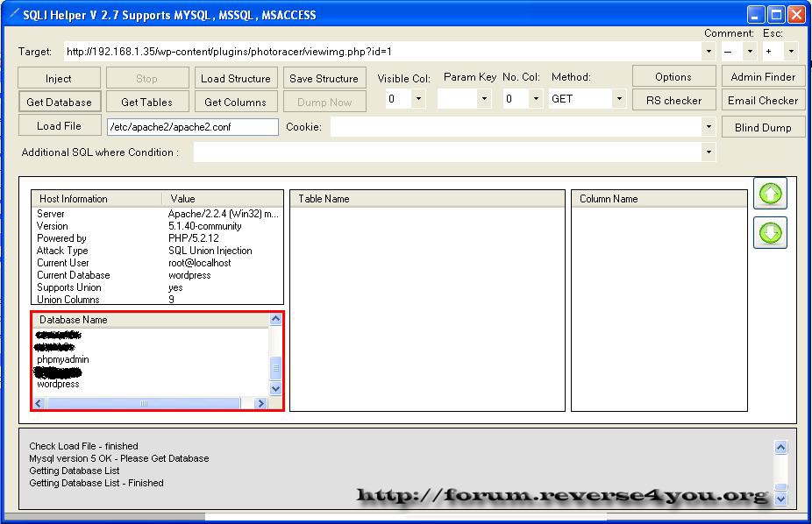The image size is (812, 524).
Task: Open the Comment dropdown
Action: coord(750,51)
